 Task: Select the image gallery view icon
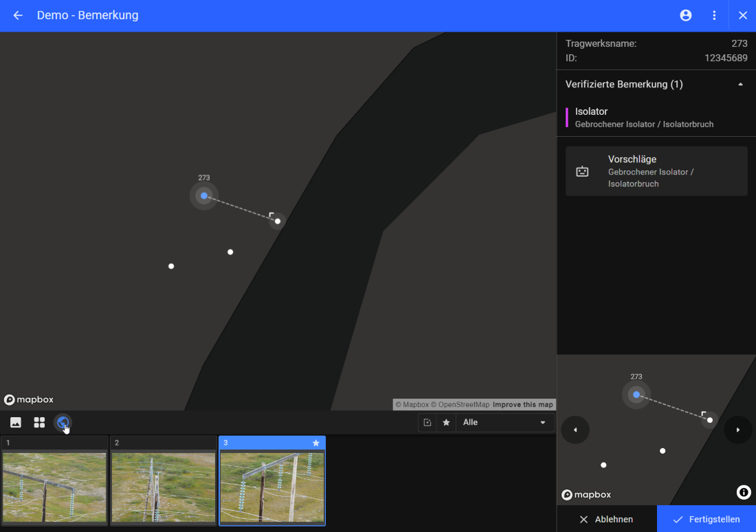(15, 422)
